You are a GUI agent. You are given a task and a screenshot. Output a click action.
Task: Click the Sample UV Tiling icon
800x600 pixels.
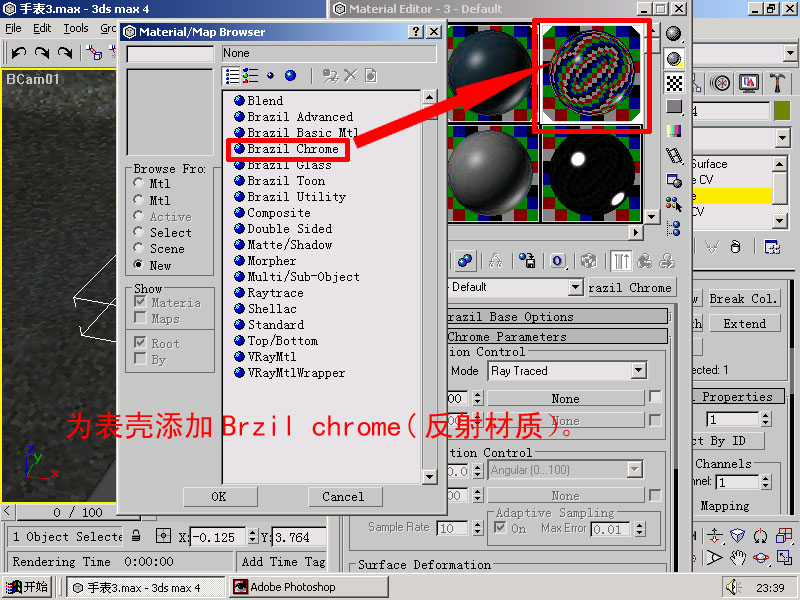point(674,107)
